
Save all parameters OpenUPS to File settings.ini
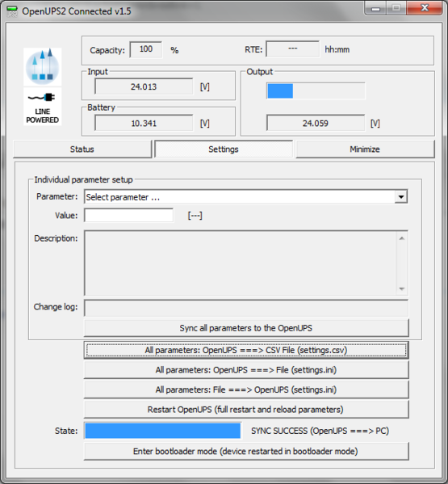(x=246, y=370)
